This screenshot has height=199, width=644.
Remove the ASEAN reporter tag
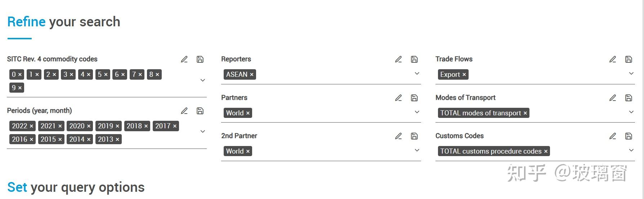252,75
